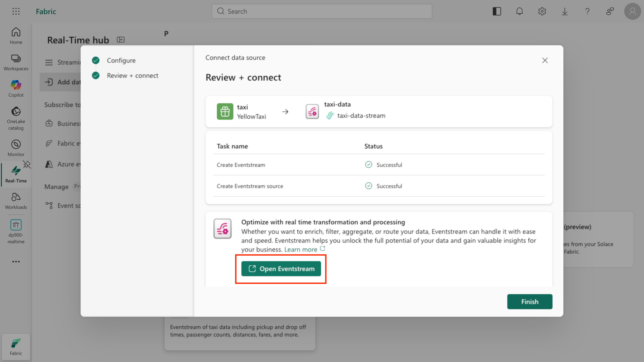Go to Home in left navigation
Image resolution: width=644 pixels, height=362 pixels.
click(16, 36)
